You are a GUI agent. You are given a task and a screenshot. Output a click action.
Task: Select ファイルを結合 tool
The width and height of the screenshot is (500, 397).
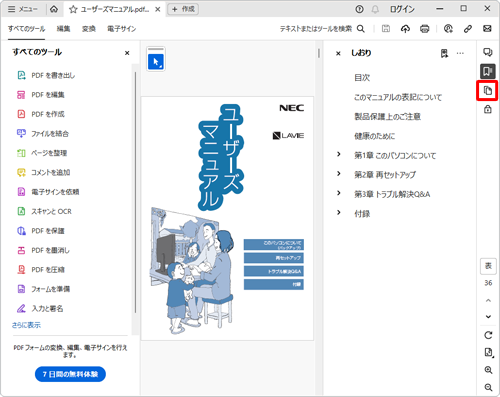43,134
